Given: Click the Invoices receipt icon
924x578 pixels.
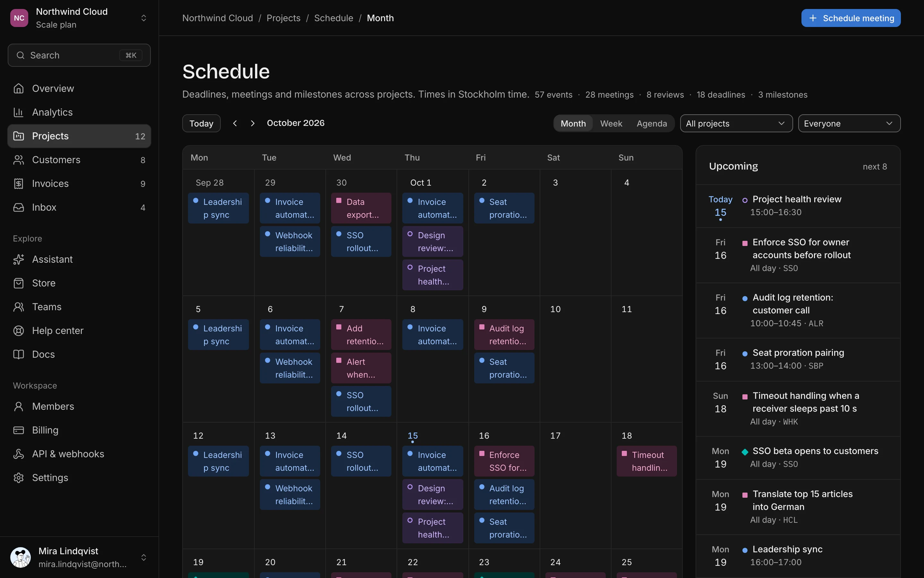Looking at the screenshot, I should [x=18, y=183].
